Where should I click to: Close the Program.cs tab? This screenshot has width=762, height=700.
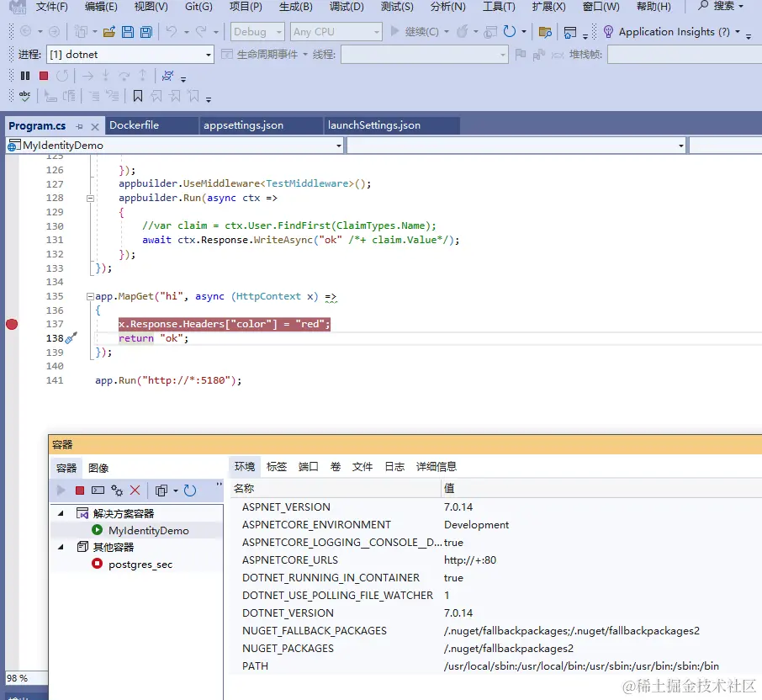tap(95, 127)
